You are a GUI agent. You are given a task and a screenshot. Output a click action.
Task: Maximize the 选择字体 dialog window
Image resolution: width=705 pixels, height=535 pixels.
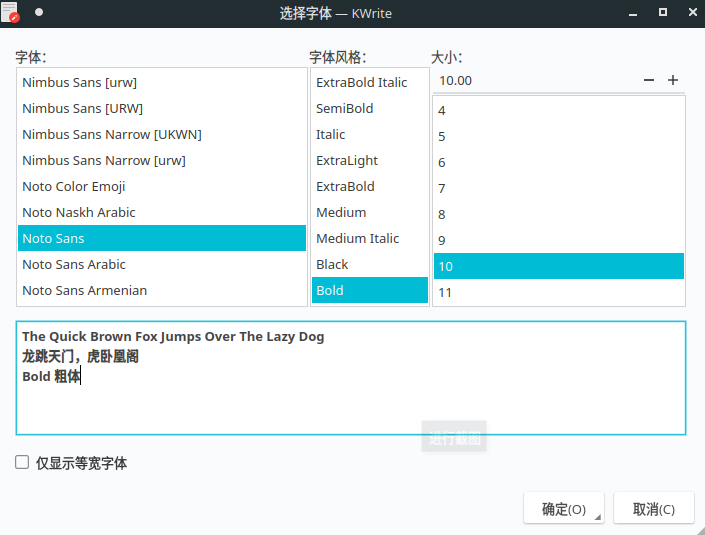663,12
